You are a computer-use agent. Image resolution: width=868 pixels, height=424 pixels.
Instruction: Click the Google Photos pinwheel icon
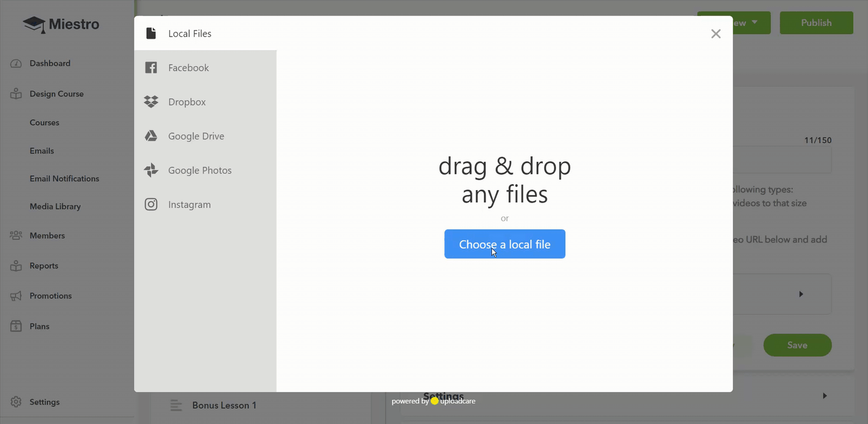151,170
